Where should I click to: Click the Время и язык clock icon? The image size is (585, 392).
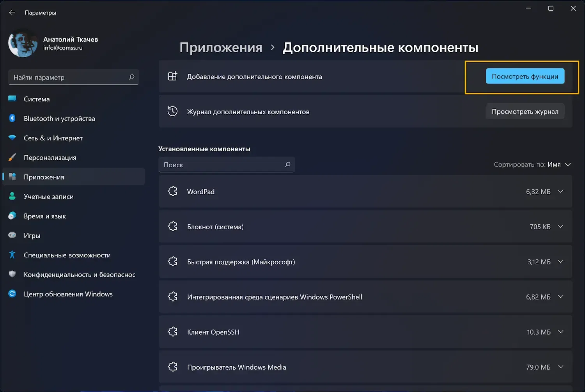coord(12,216)
